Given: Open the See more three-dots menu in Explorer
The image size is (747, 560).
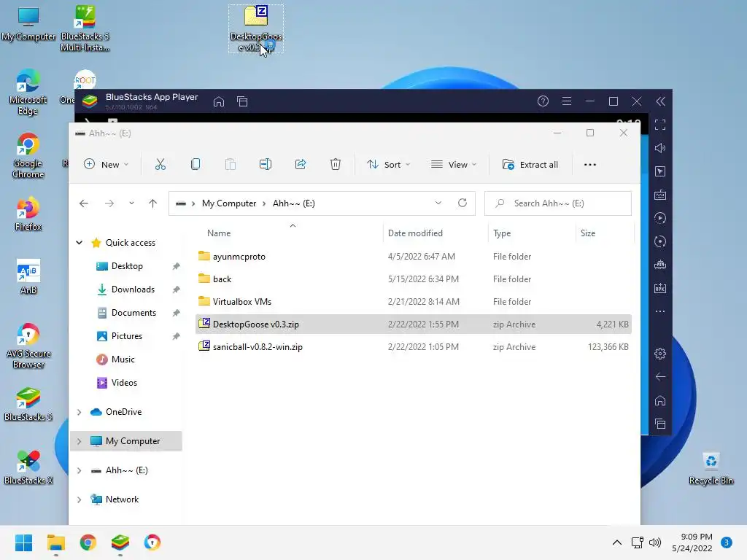Looking at the screenshot, I should point(589,164).
